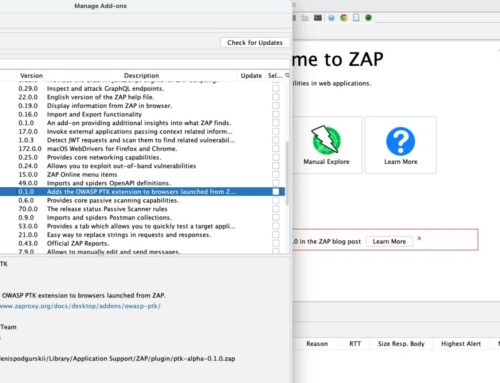Image resolution: width=500 pixels, height=383 pixels.
Task: Select checkbox for ZAP Online menu items
Action: (276, 175)
